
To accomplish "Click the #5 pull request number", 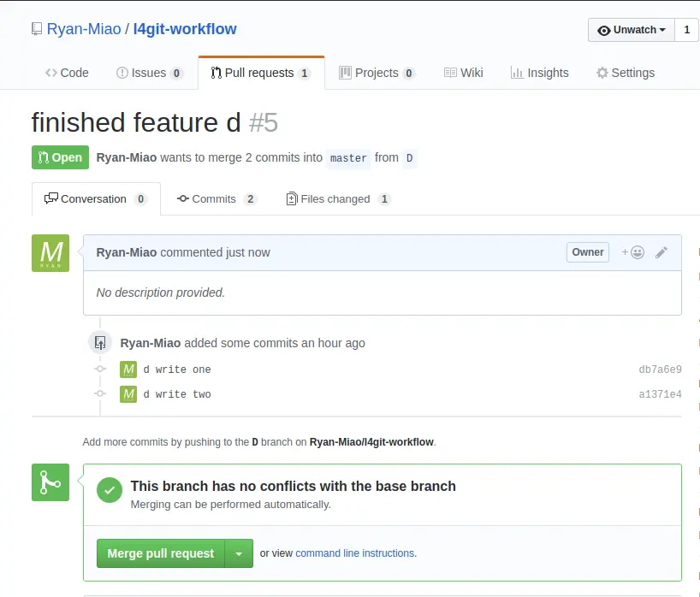I will (264, 122).
